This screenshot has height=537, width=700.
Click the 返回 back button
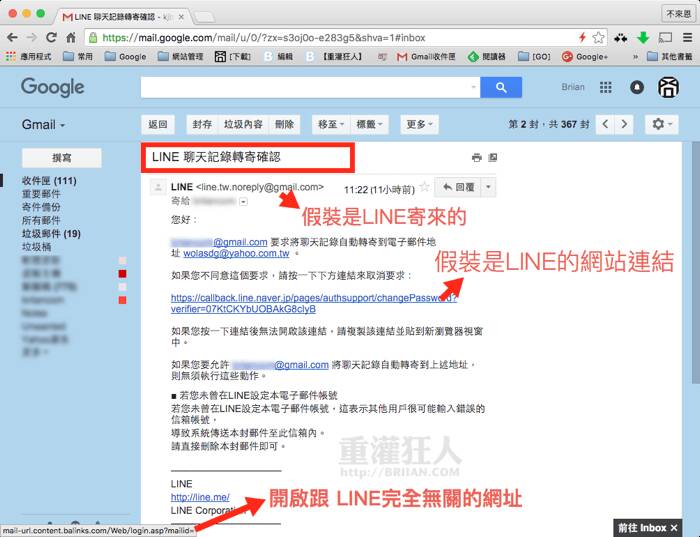pos(158,124)
